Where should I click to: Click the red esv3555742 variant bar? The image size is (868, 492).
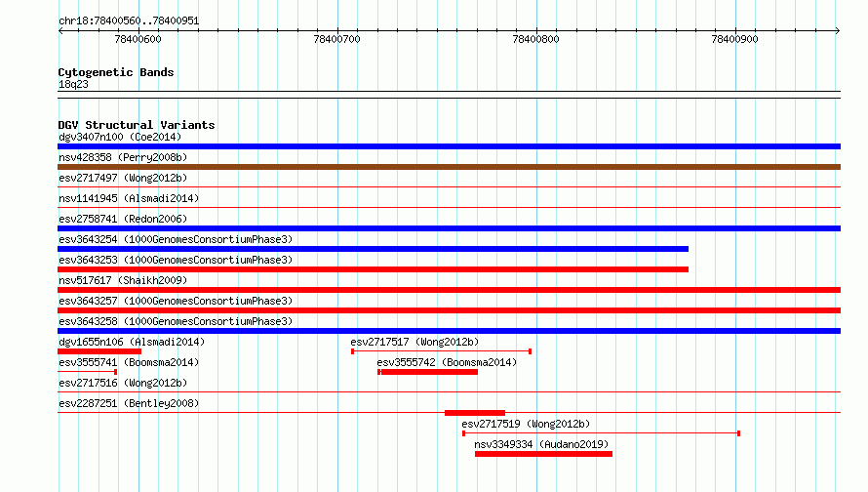click(x=428, y=372)
